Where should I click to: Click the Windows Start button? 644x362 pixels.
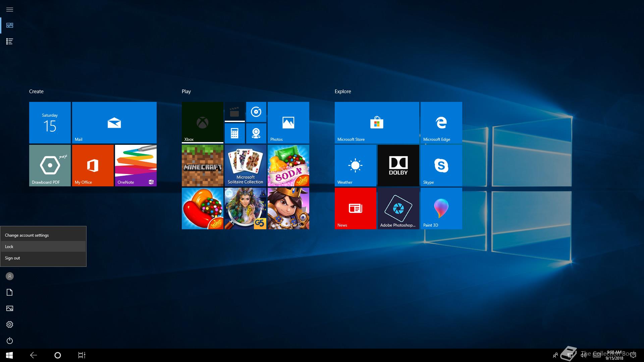tap(9, 355)
